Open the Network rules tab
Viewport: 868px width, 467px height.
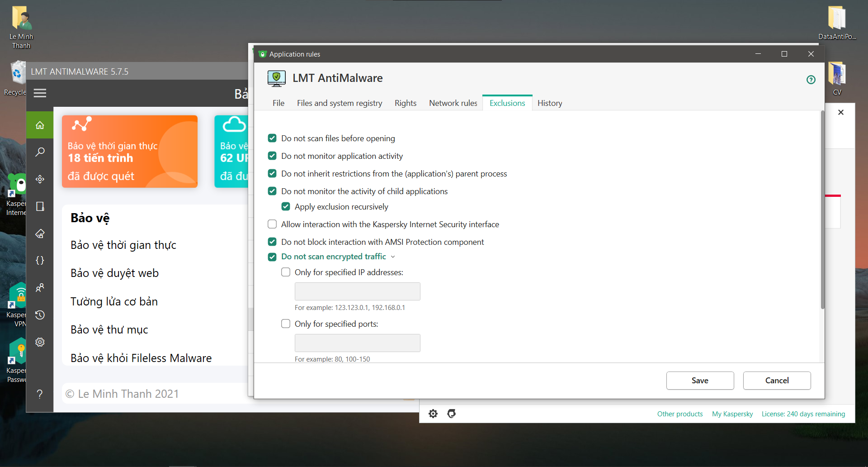pyautogui.click(x=453, y=103)
